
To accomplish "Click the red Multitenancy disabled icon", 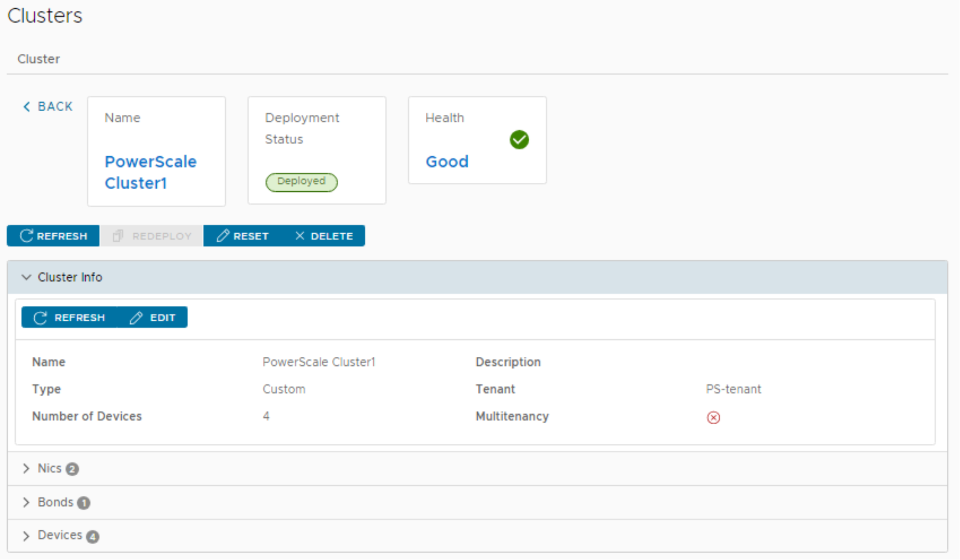I will (x=713, y=417).
